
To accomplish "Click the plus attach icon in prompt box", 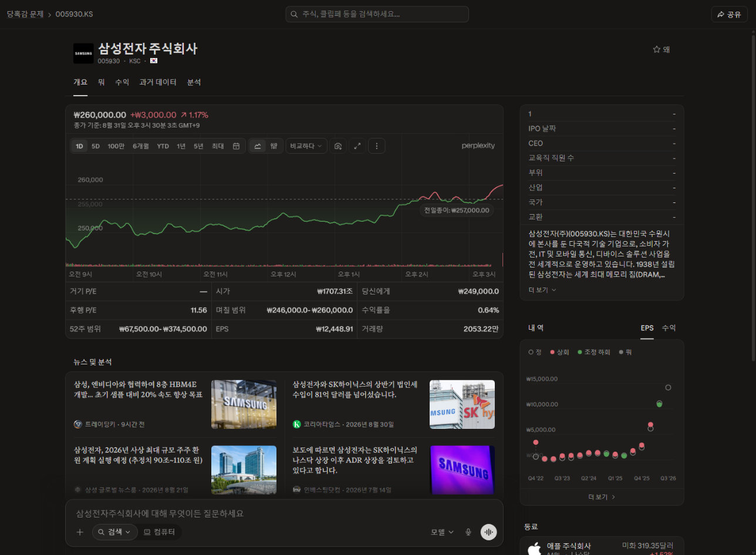I will [80, 532].
